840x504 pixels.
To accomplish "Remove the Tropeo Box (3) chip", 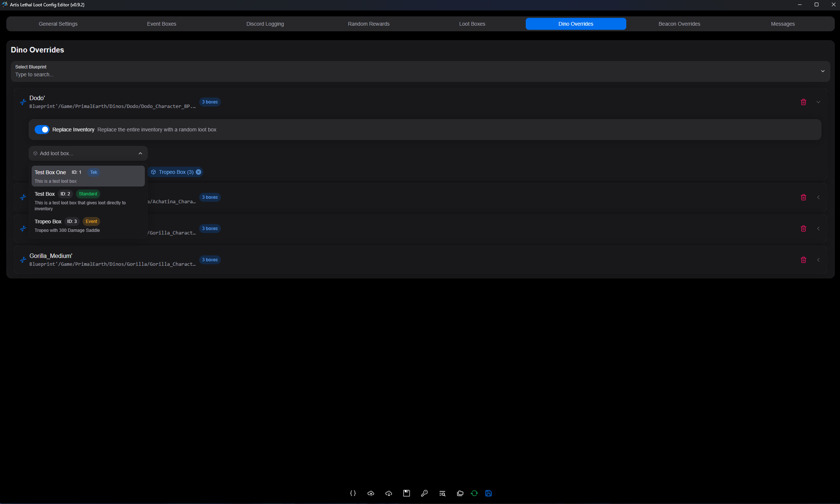I will (x=198, y=172).
